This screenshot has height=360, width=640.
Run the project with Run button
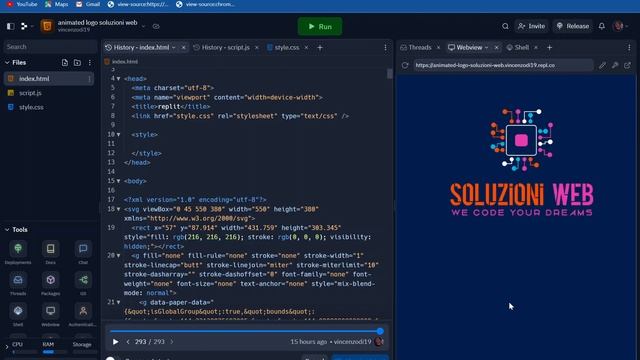click(320, 27)
